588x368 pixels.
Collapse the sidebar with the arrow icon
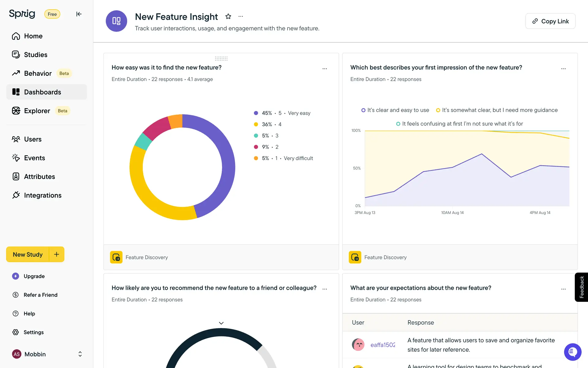click(x=79, y=14)
